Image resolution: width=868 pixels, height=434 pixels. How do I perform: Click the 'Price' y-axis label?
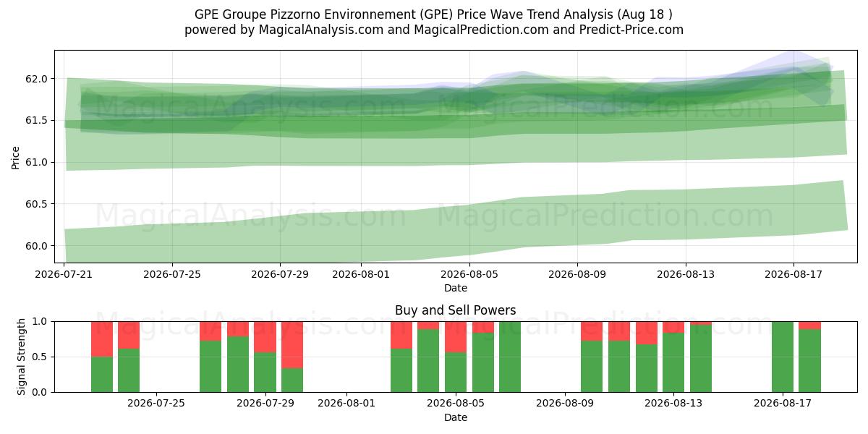[16, 156]
